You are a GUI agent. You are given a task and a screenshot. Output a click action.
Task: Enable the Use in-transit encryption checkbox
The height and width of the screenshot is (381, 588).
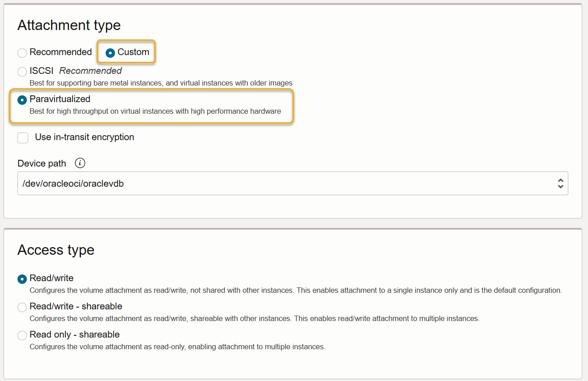[x=23, y=137]
